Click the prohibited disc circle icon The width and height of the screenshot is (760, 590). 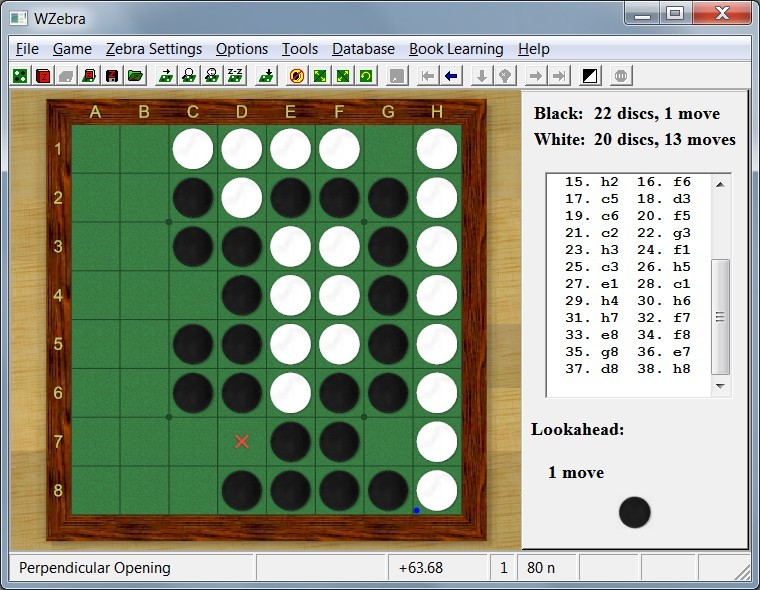(297, 76)
